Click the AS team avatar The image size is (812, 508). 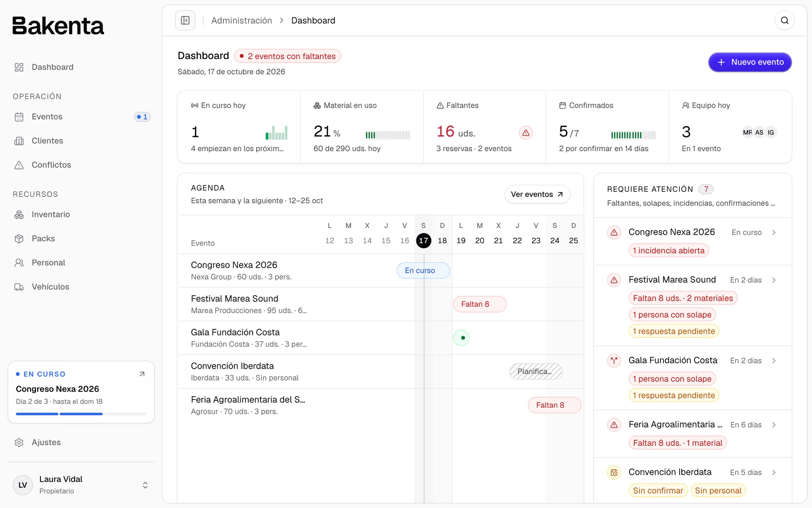[x=759, y=132]
